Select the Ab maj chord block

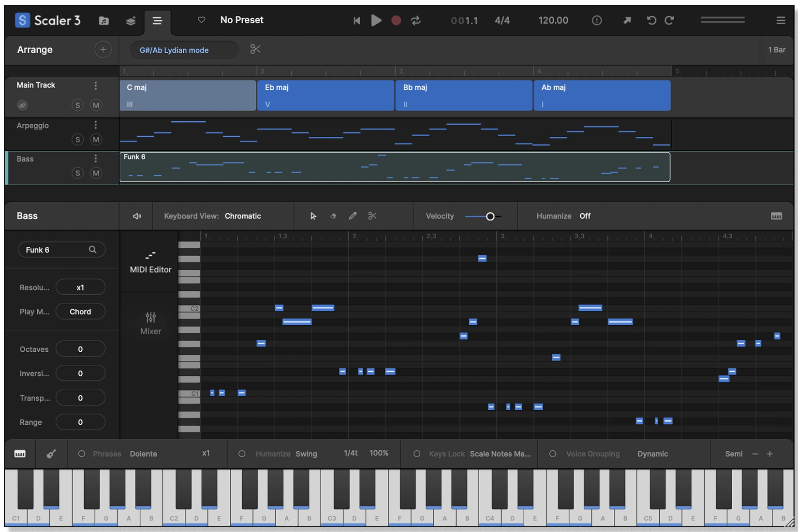(602, 95)
